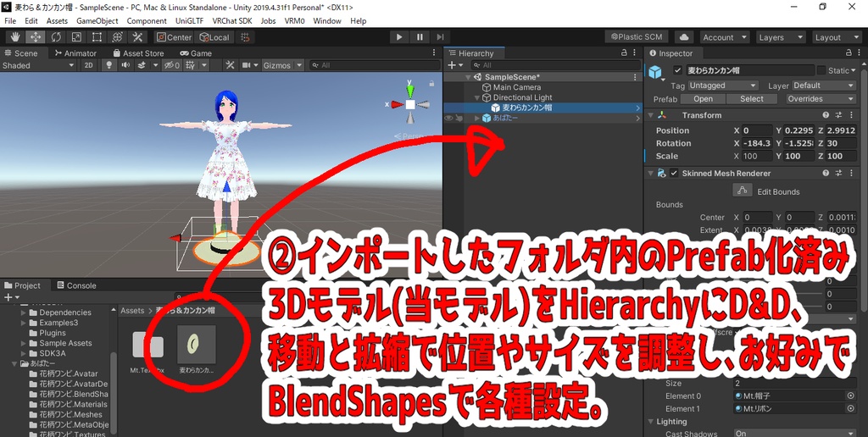
Task: Toggle Local handle rotation button
Action: point(214,37)
